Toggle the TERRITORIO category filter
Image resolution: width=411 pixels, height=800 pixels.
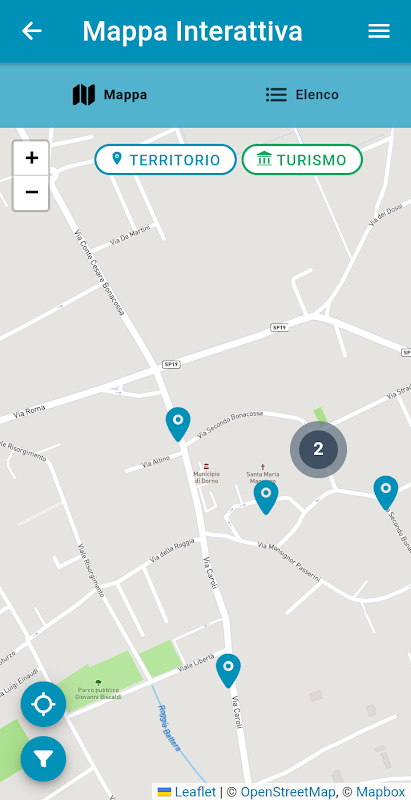tap(166, 160)
